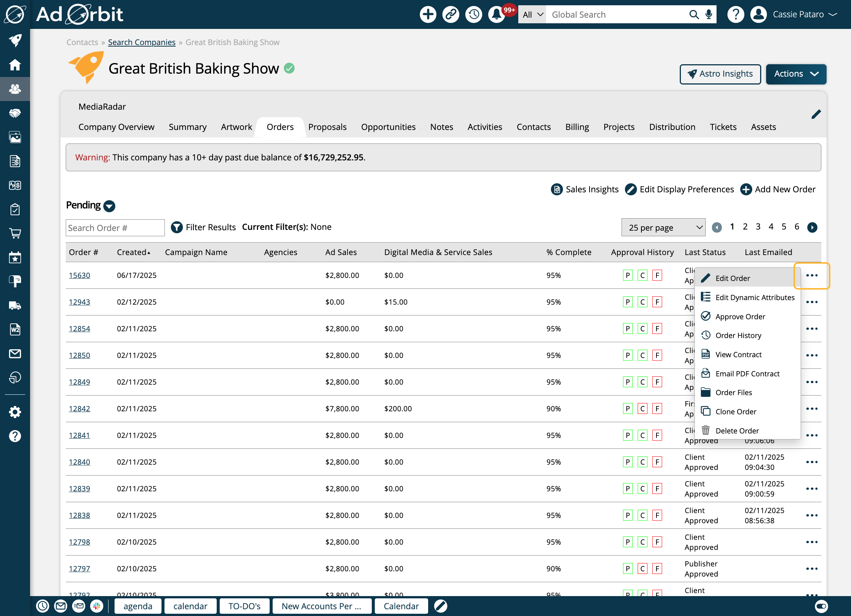Select Email PDF Contract menu item
The image size is (851, 616).
click(747, 374)
